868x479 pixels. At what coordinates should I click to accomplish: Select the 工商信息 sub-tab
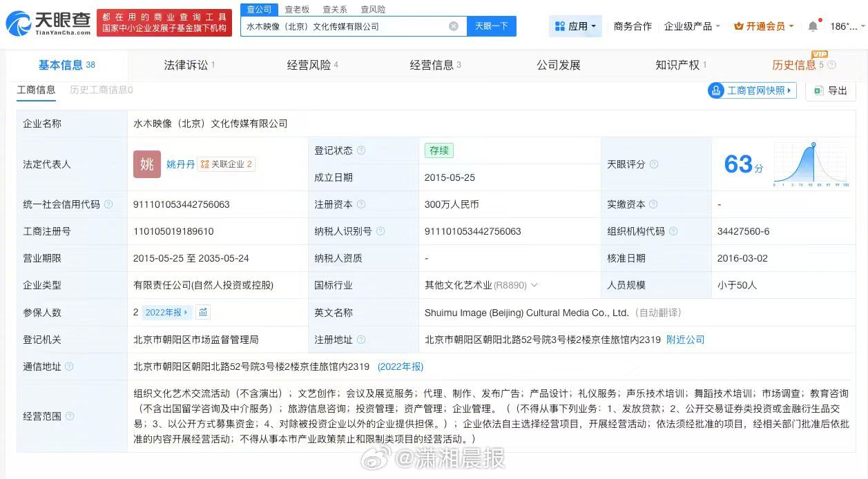pyautogui.click(x=36, y=90)
